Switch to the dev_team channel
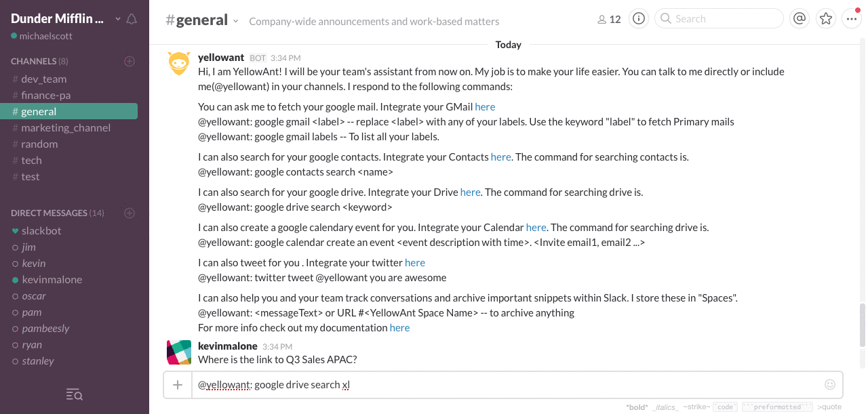Viewport: 868px width, 414px height. click(43, 79)
